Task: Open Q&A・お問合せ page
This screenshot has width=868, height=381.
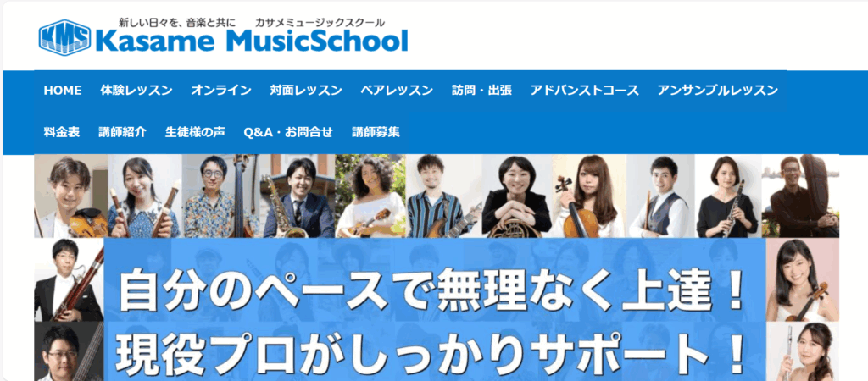Action: click(288, 133)
